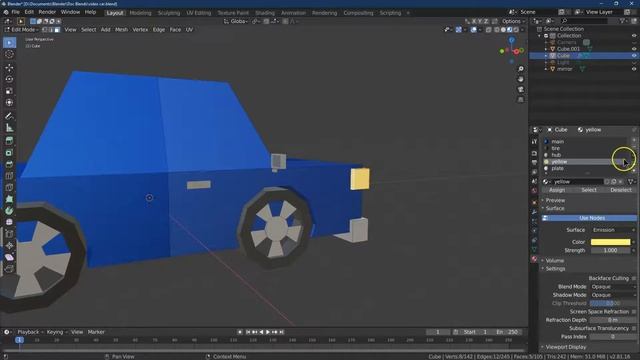The width and height of the screenshot is (640, 360).
Task: Select the Edge Slide tool
Action: point(9,234)
